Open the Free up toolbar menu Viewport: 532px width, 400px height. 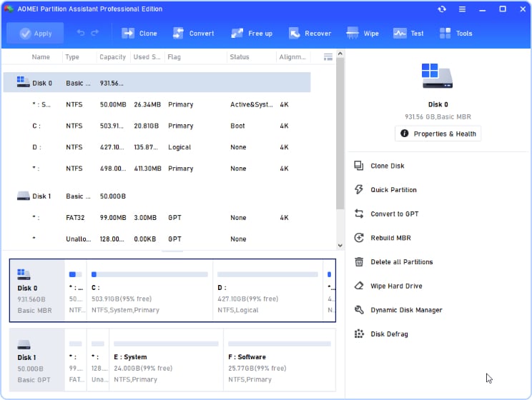point(252,34)
